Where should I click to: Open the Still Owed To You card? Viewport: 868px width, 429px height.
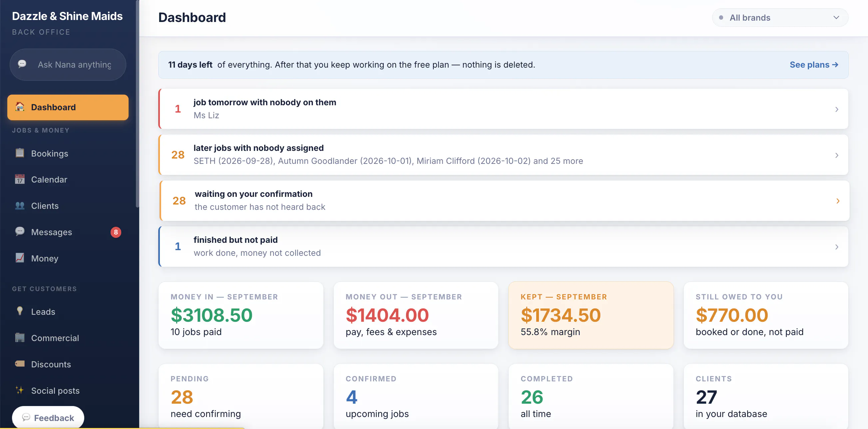[765, 315]
